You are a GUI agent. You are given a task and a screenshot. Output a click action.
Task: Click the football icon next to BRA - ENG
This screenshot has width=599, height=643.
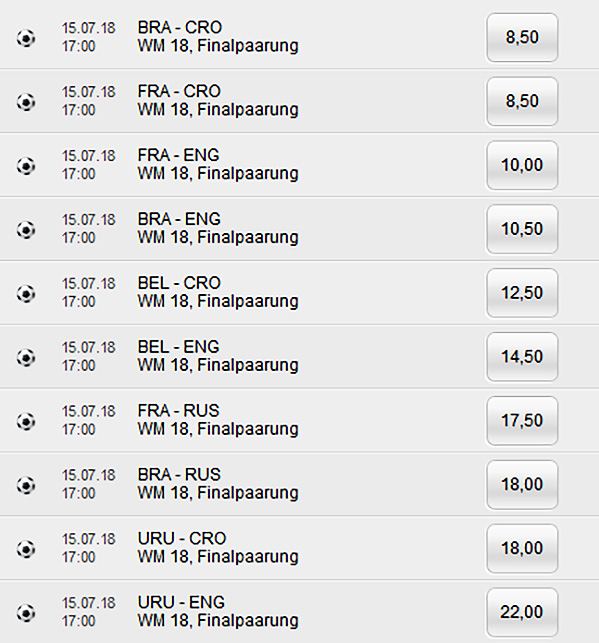tap(26, 230)
